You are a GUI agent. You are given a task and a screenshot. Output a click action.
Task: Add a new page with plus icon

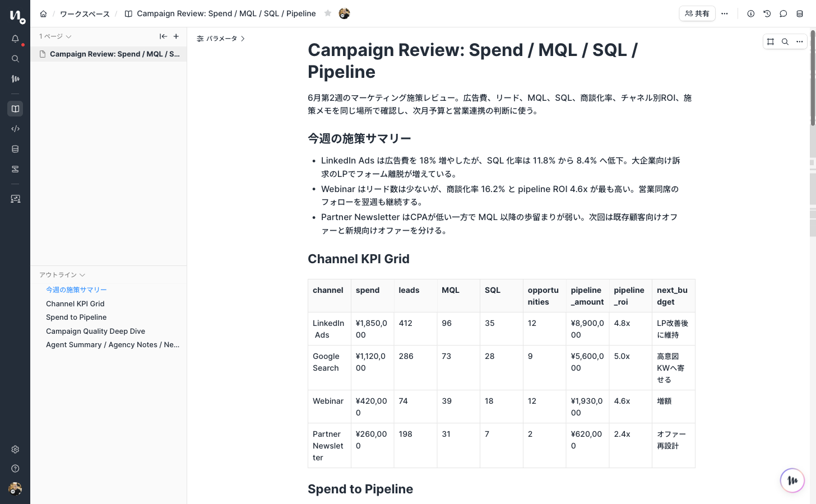176,36
